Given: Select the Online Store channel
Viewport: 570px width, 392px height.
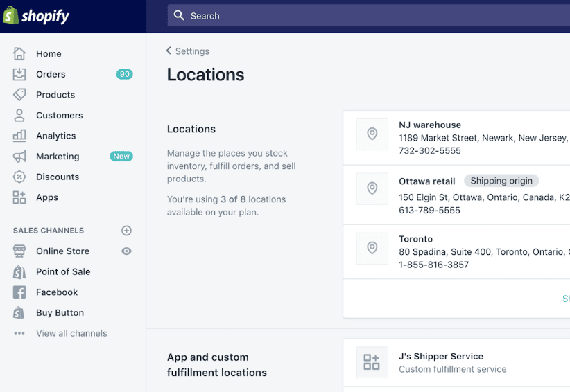Looking at the screenshot, I should pyautogui.click(x=63, y=251).
